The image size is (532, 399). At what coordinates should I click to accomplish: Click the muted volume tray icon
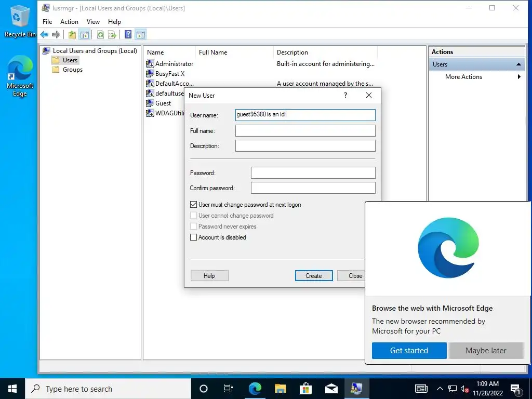(465, 389)
